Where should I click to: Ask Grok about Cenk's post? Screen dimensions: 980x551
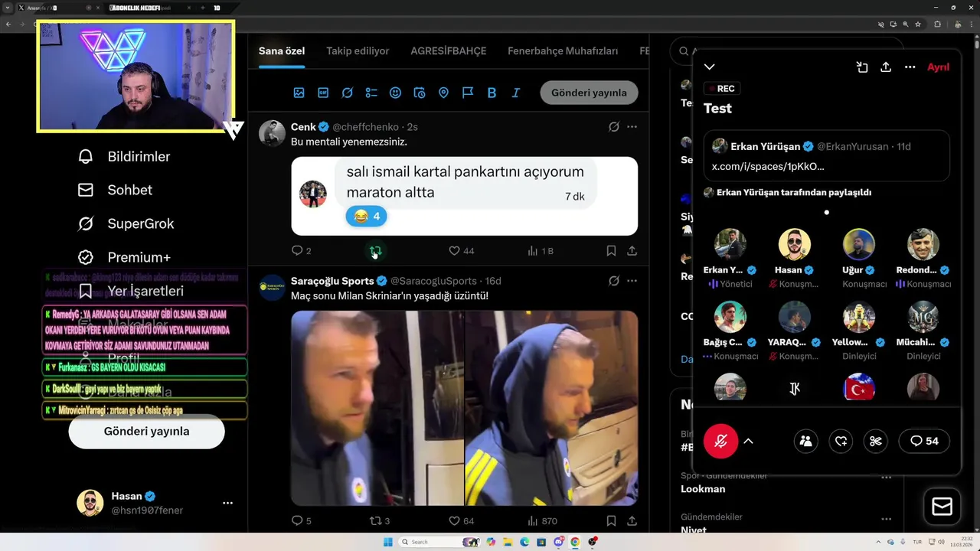[x=613, y=127]
